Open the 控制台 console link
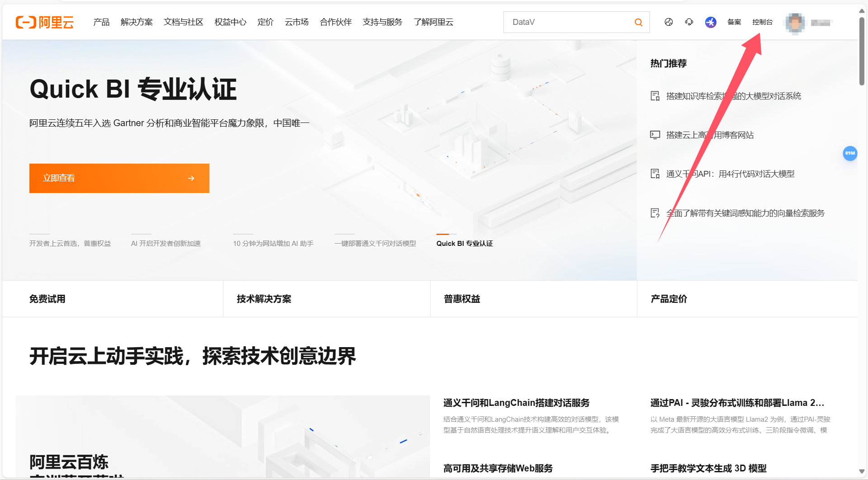Screen dimensions: 868x480 (x=762, y=22)
